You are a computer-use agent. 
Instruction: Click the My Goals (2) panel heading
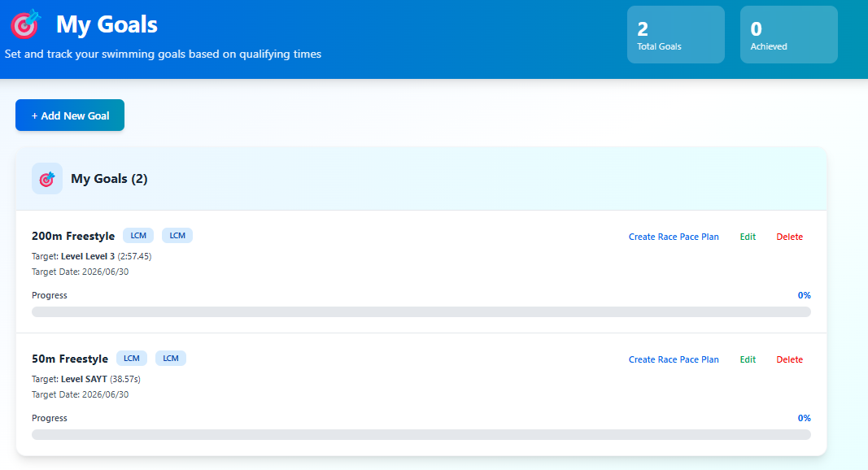point(109,179)
